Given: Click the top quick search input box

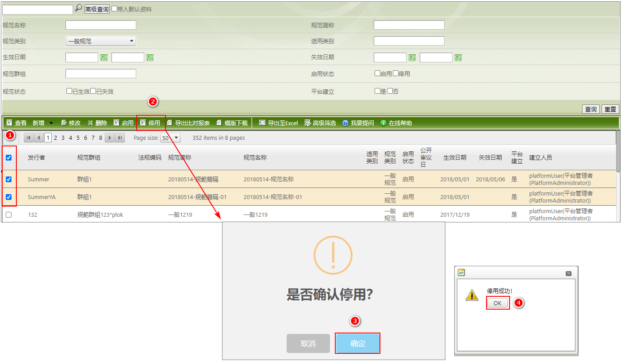Looking at the screenshot, I should pos(38,9).
